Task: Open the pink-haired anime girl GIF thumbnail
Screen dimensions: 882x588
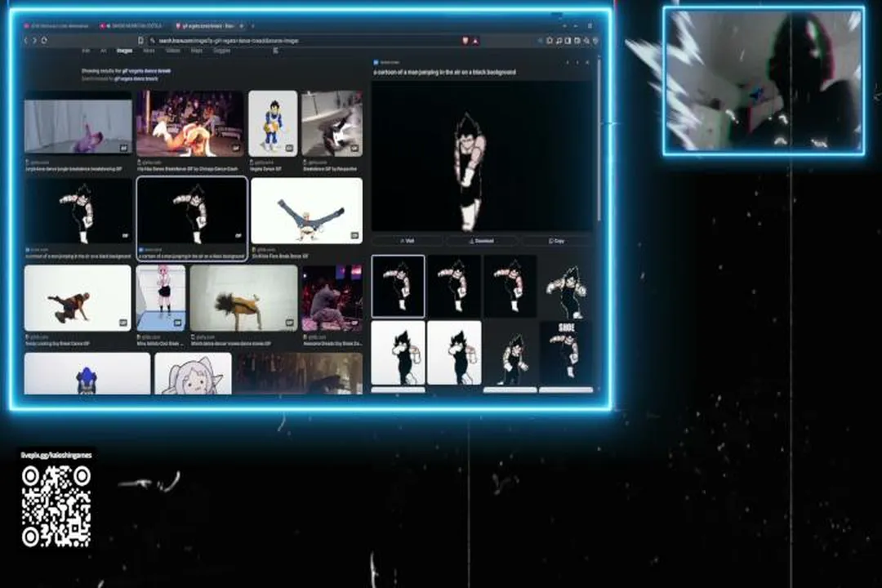Action: tap(161, 298)
